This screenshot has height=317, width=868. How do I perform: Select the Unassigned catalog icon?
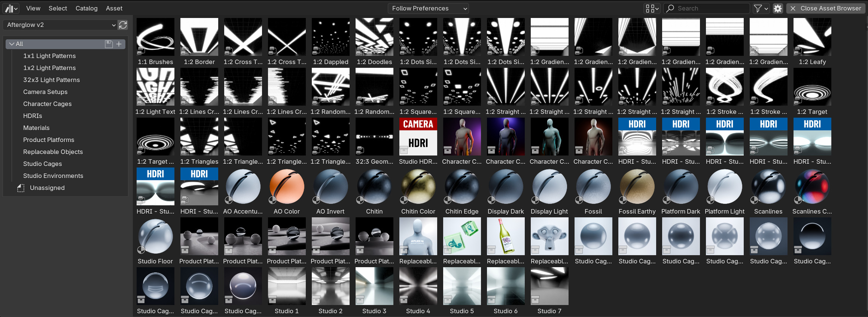click(x=21, y=188)
